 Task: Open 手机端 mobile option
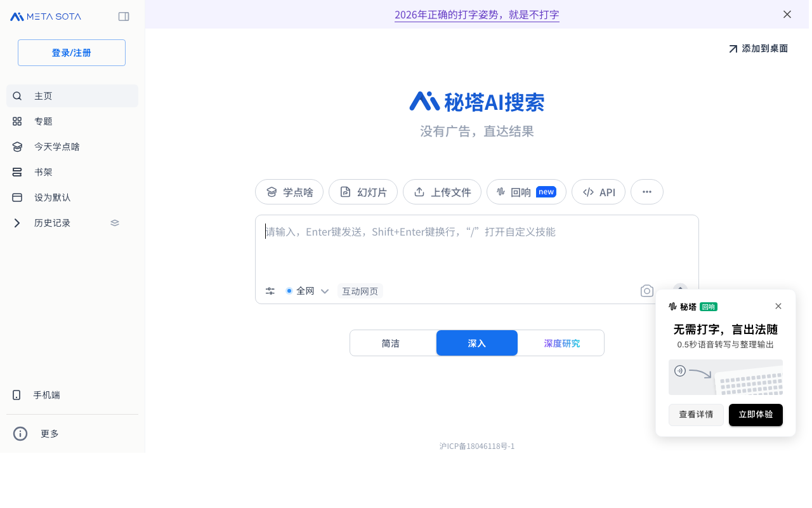[x=46, y=395]
